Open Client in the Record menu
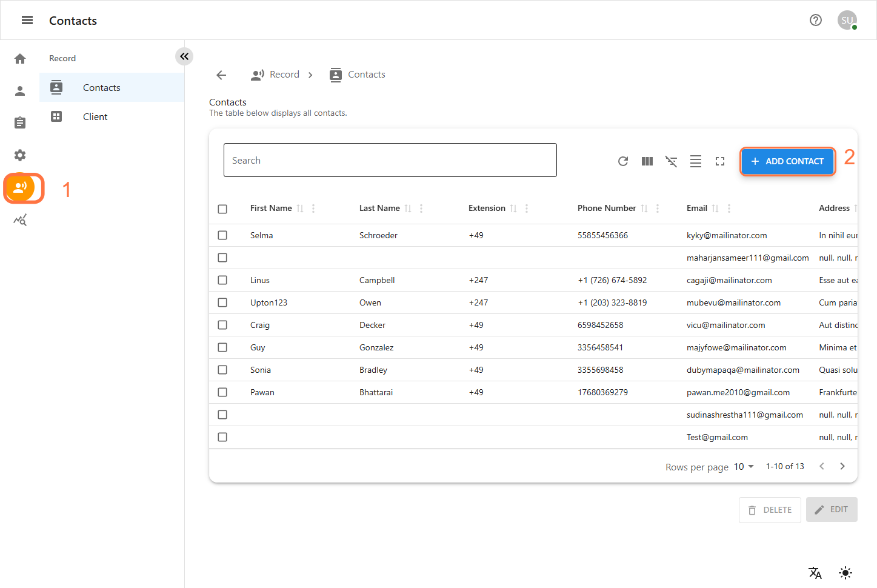 click(95, 117)
